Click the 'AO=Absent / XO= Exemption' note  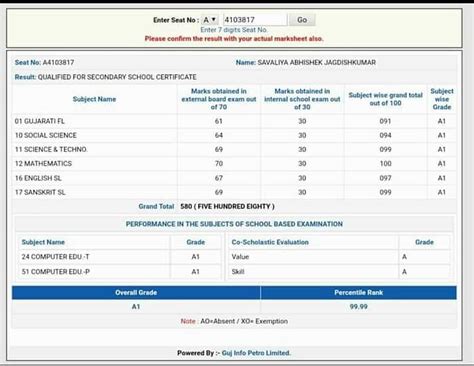click(244, 321)
